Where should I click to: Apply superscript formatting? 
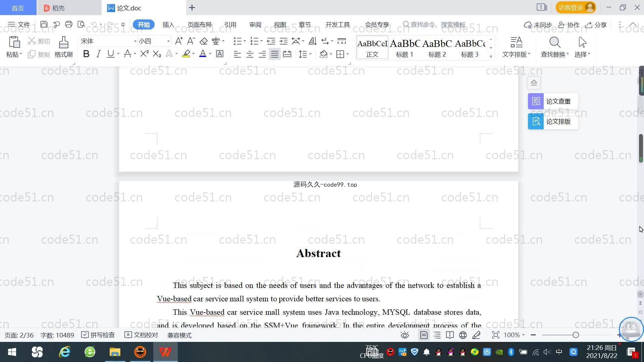(144, 54)
